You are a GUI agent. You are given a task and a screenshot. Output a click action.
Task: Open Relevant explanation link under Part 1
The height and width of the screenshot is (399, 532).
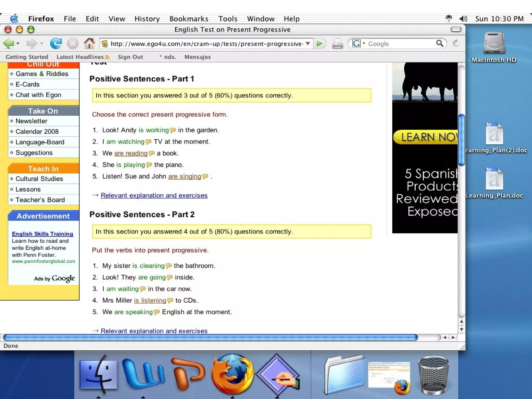click(x=154, y=195)
